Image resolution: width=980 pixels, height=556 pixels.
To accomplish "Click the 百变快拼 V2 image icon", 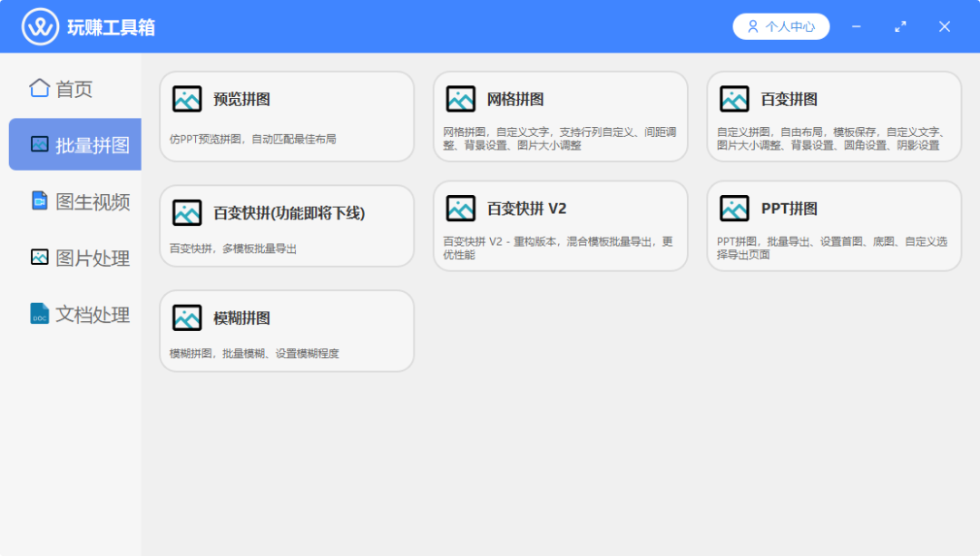I will click(x=461, y=209).
